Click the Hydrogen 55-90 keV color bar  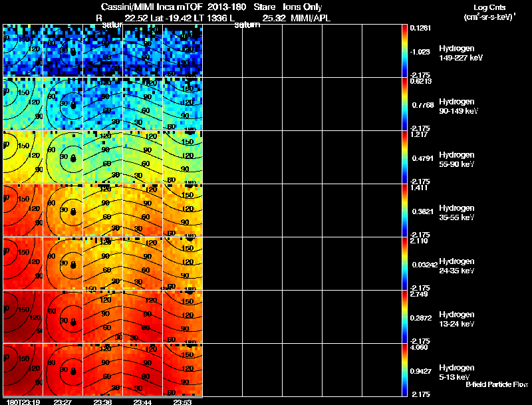coord(406,157)
